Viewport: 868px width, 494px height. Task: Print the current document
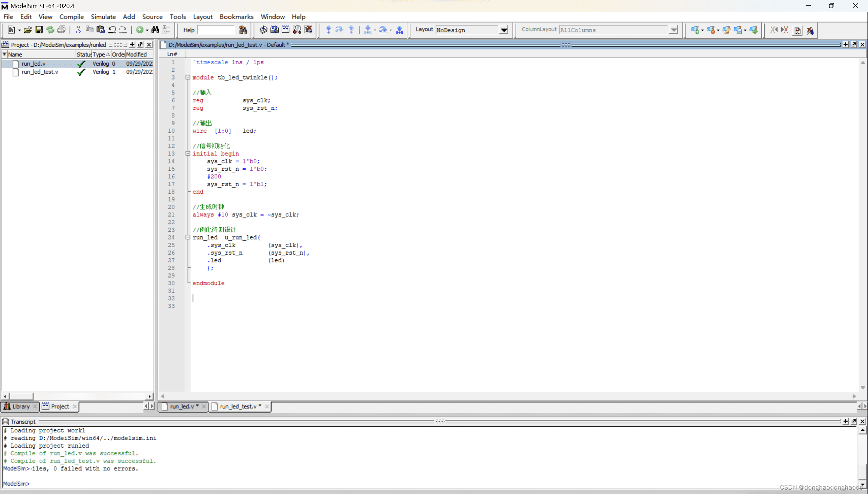pyautogui.click(x=61, y=30)
